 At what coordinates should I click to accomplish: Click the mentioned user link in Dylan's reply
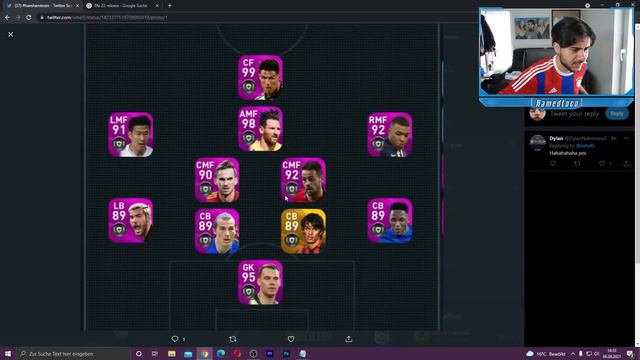pyautogui.click(x=585, y=146)
